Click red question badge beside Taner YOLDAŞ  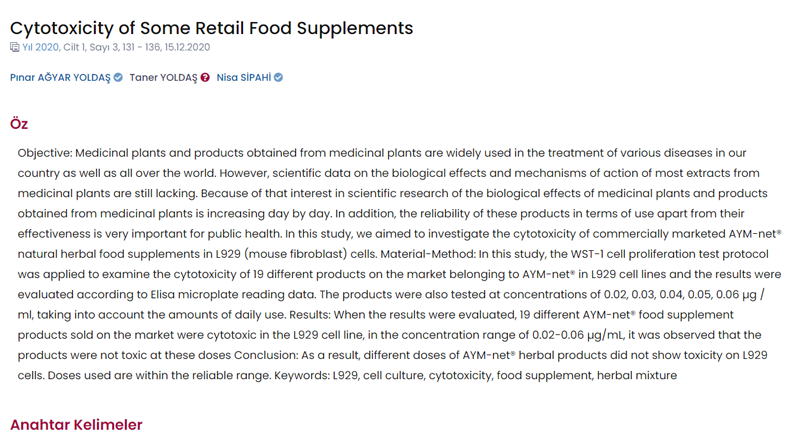tap(205, 77)
